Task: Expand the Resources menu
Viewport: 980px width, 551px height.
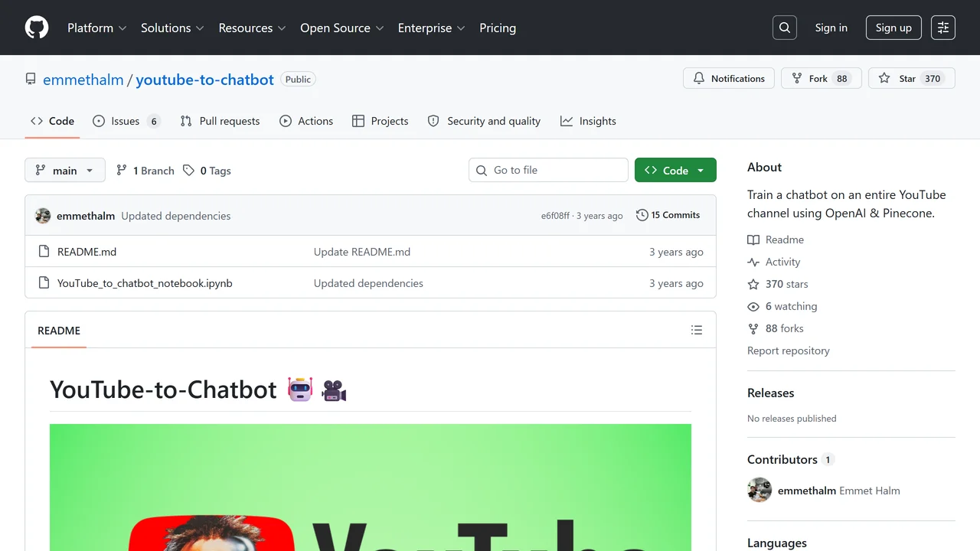Action: click(x=252, y=28)
